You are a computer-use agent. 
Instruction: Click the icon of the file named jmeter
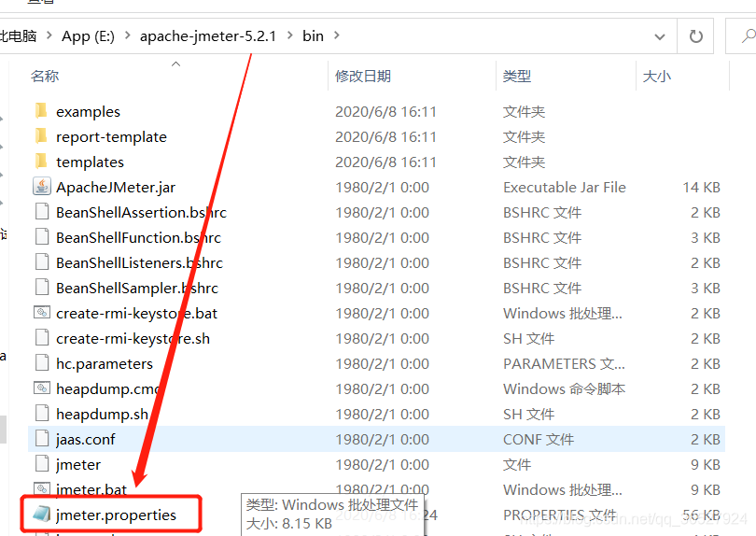tap(42, 464)
